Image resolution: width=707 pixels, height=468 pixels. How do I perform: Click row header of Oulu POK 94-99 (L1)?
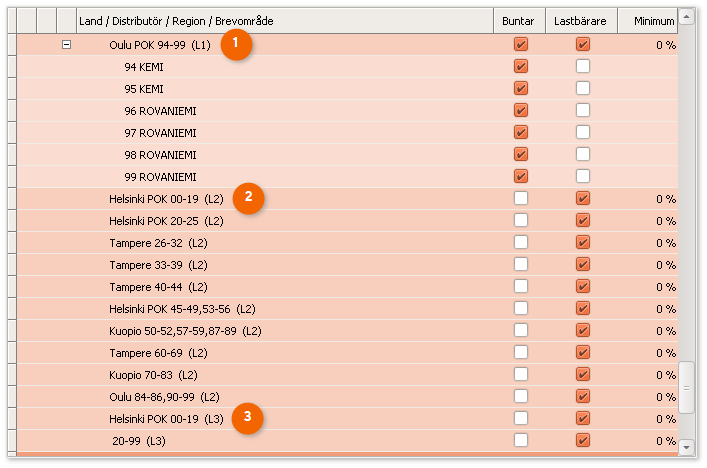[12, 45]
